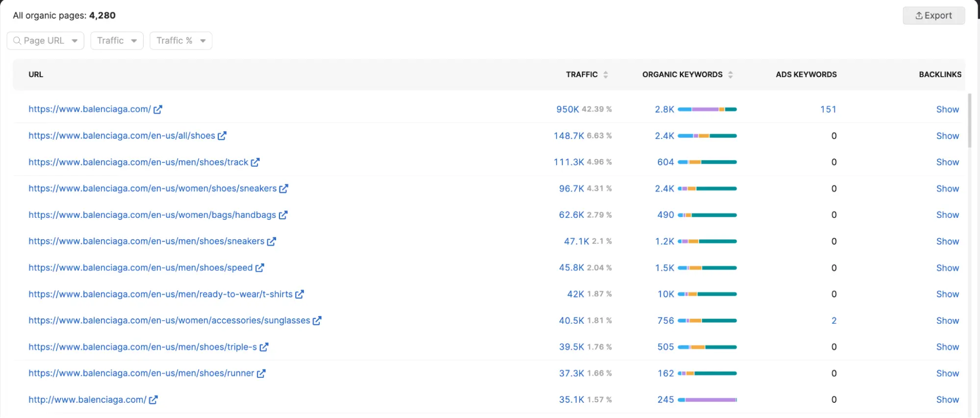Open external link icon for men/shoes/speed
Image resolution: width=980 pixels, height=418 pixels.
tap(259, 268)
